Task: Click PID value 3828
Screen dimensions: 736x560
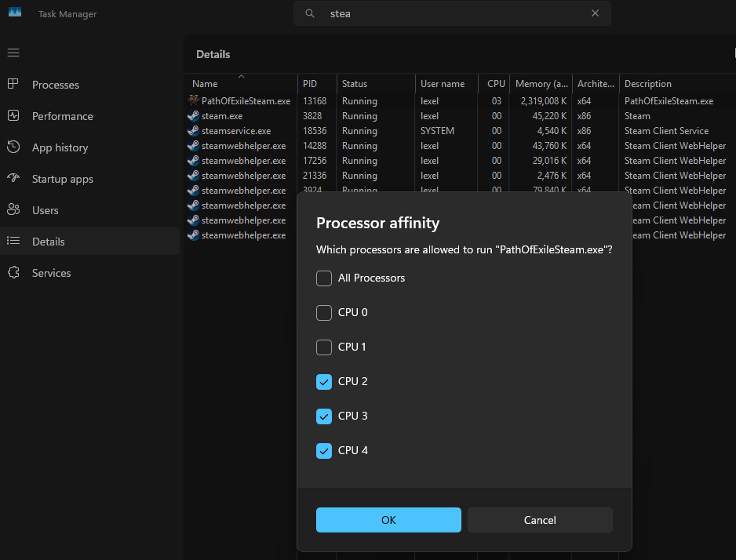Action: 312,116
